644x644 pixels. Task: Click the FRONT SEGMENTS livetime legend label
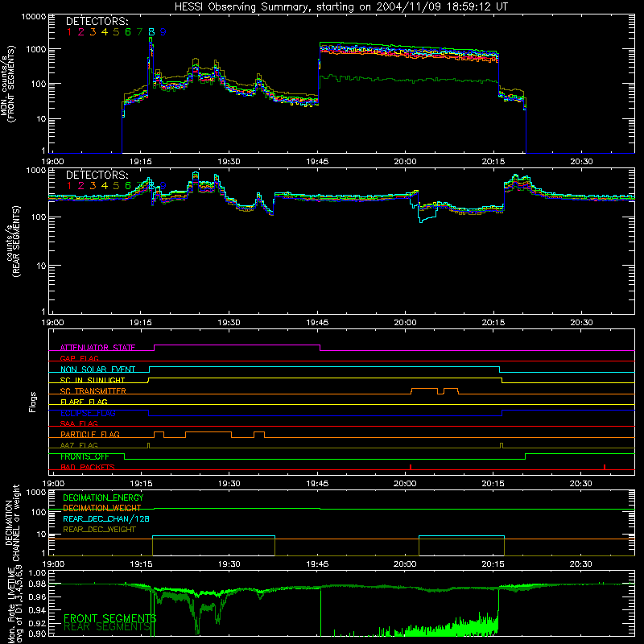tap(110, 618)
